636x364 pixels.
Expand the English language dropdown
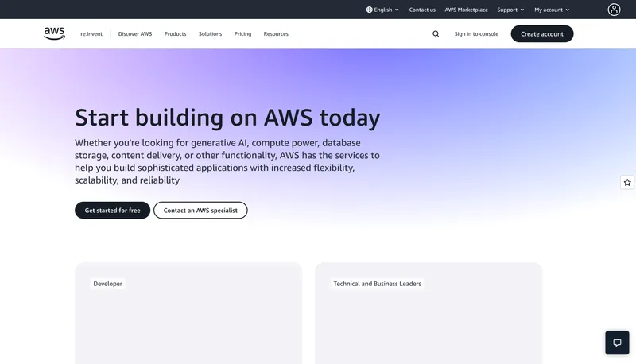382,10
